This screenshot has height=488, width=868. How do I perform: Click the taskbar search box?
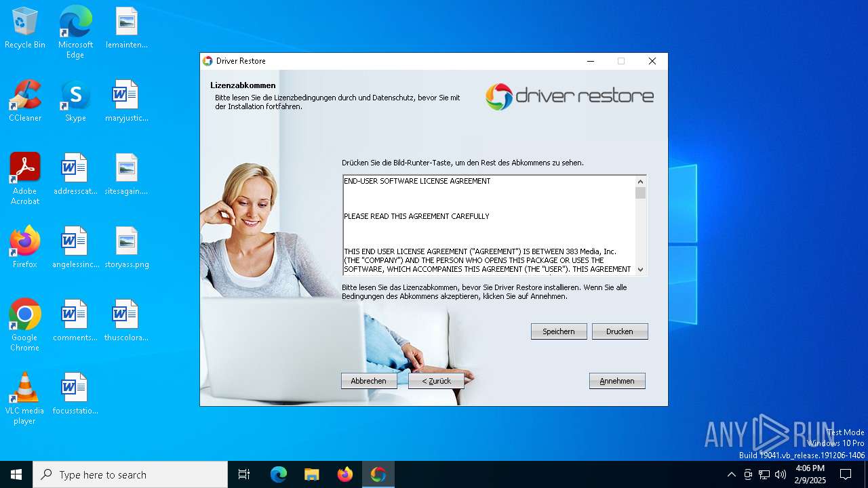tap(130, 474)
